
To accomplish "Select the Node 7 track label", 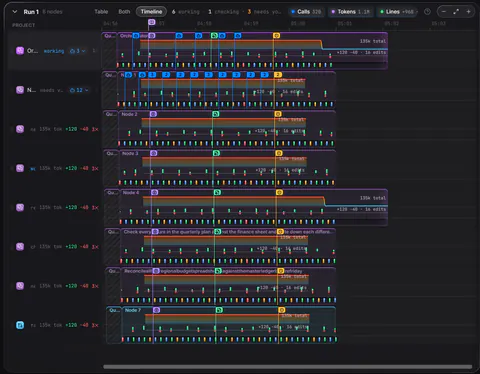I will click(x=133, y=310).
